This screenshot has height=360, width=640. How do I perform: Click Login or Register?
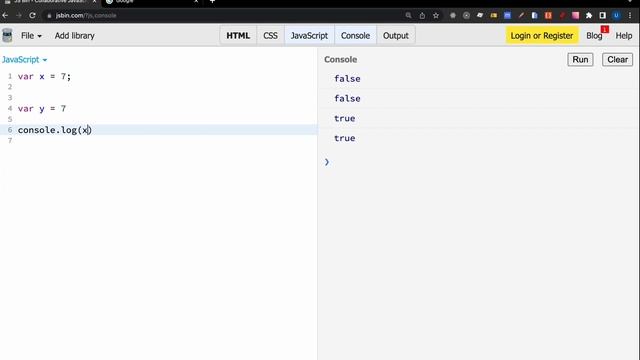[542, 36]
